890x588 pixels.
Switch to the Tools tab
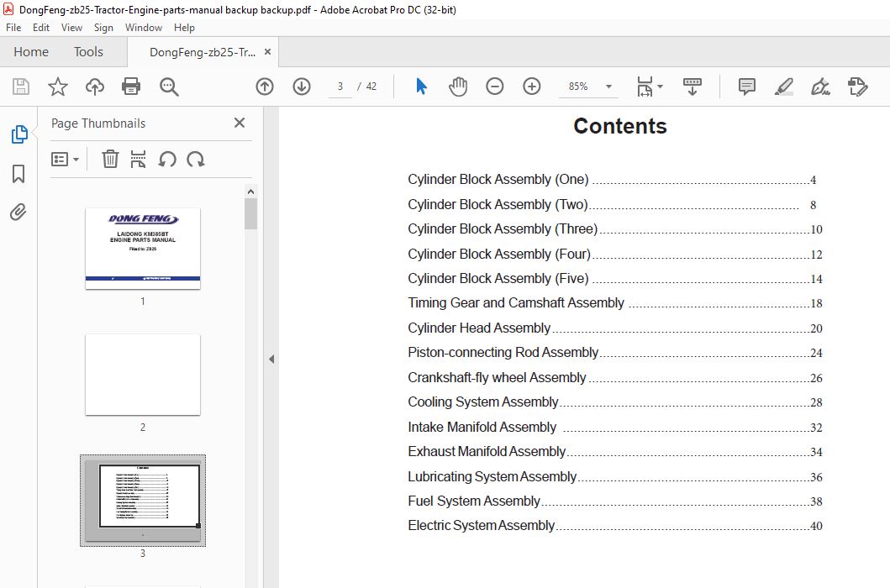click(88, 51)
